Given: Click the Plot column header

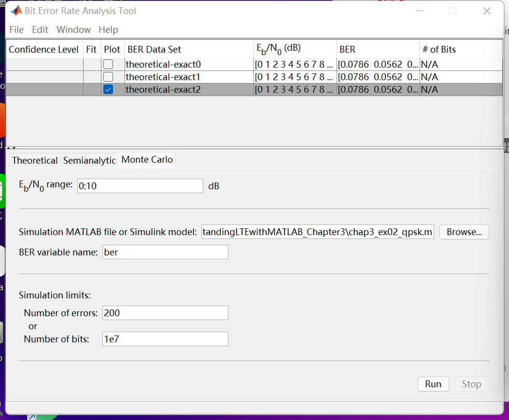Looking at the screenshot, I should [113, 49].
